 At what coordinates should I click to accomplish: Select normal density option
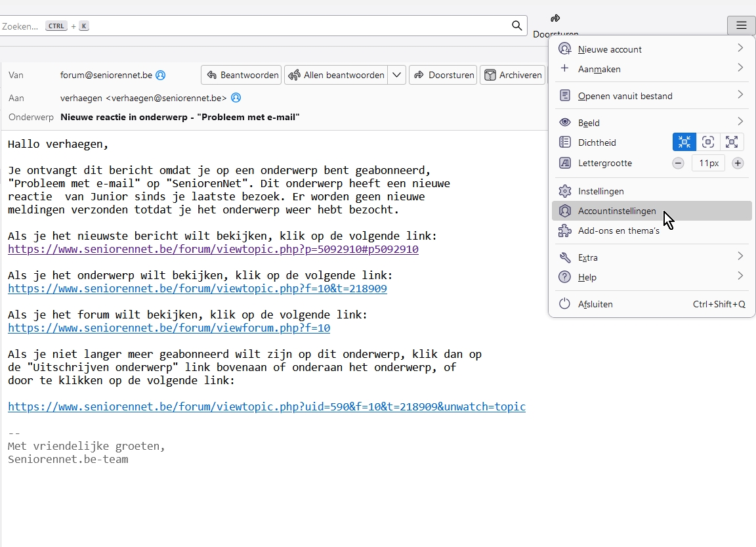click(708, 142)
